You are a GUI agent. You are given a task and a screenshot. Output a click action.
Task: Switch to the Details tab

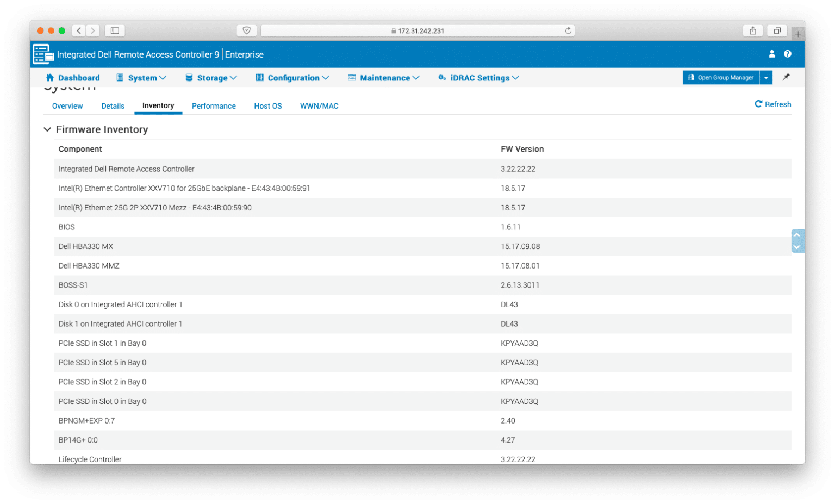click(113, 106)
